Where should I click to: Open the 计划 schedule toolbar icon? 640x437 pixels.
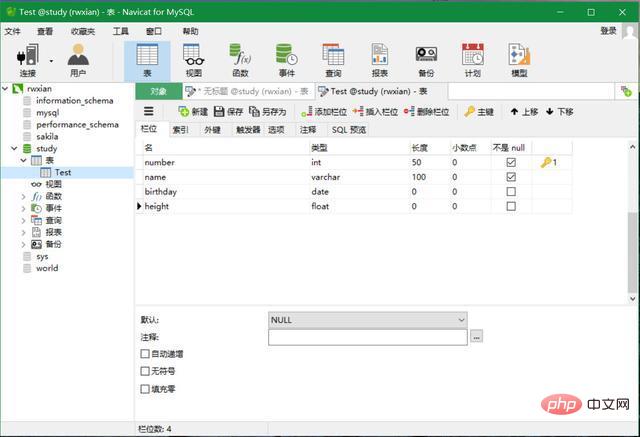[x=473, y=60]
